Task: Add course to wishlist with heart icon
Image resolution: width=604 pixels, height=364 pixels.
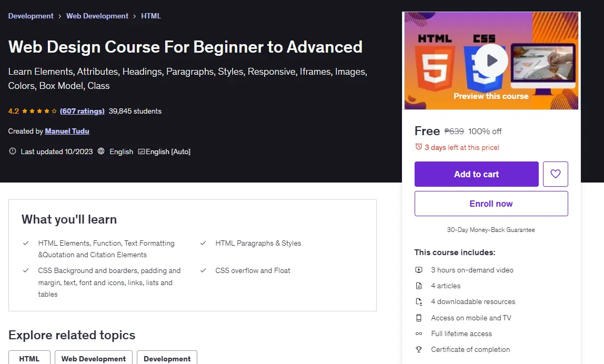Action: click(x=556, y=174)
